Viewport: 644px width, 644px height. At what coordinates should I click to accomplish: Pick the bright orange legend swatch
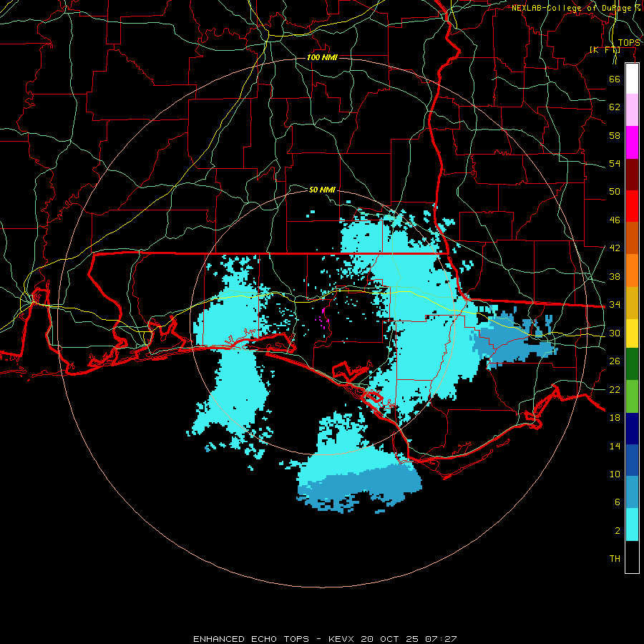tap(632, 270)
